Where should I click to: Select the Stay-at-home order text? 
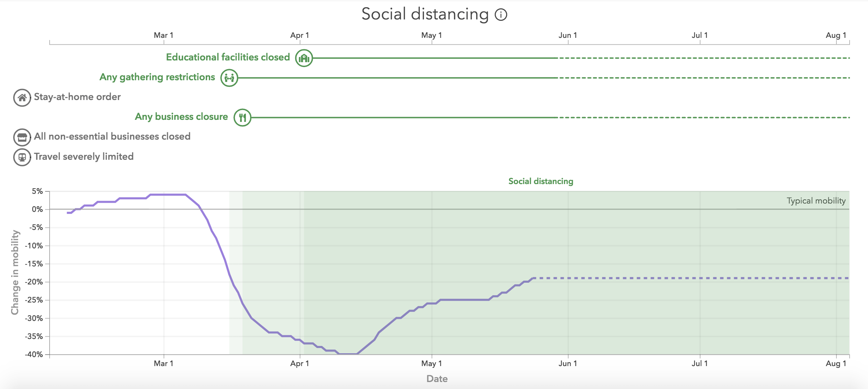tap(77, 97)
